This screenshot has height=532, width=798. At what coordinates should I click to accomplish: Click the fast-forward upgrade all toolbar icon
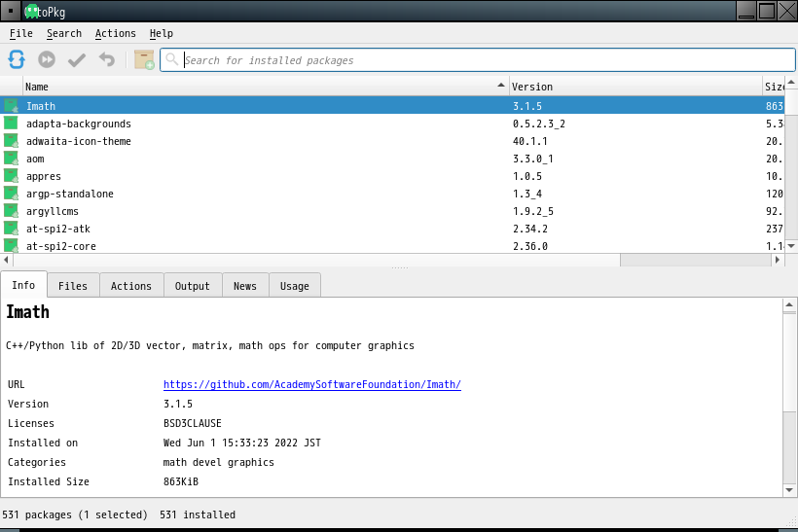coord(47,59)
